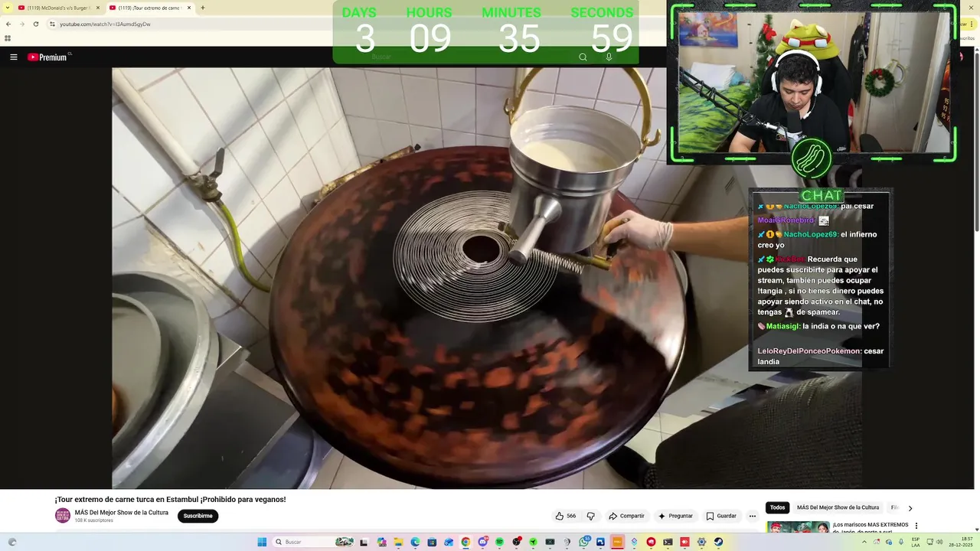The image size is (980, 551).
Task: Click the browser back arrow
Action: click(x=8, y=24)
